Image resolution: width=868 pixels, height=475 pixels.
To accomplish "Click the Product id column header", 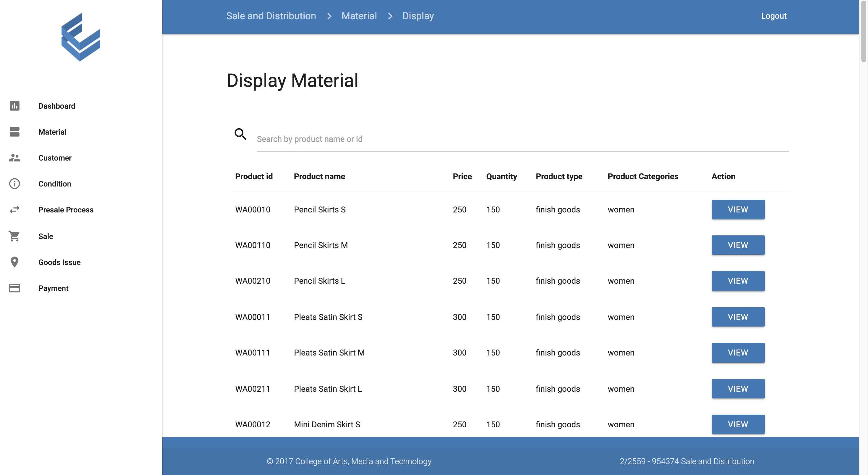I will [x=254, y=176].
